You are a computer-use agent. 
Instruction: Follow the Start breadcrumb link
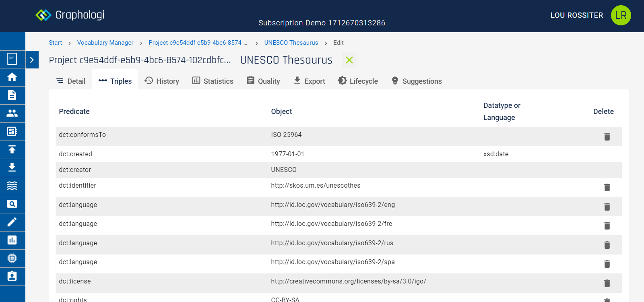click(x=56, y=43)
